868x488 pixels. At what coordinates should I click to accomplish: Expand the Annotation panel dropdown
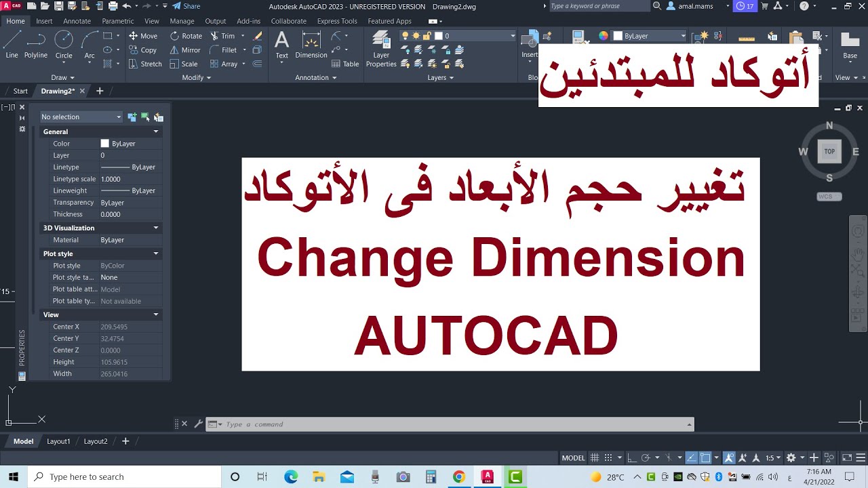point(316,78)
